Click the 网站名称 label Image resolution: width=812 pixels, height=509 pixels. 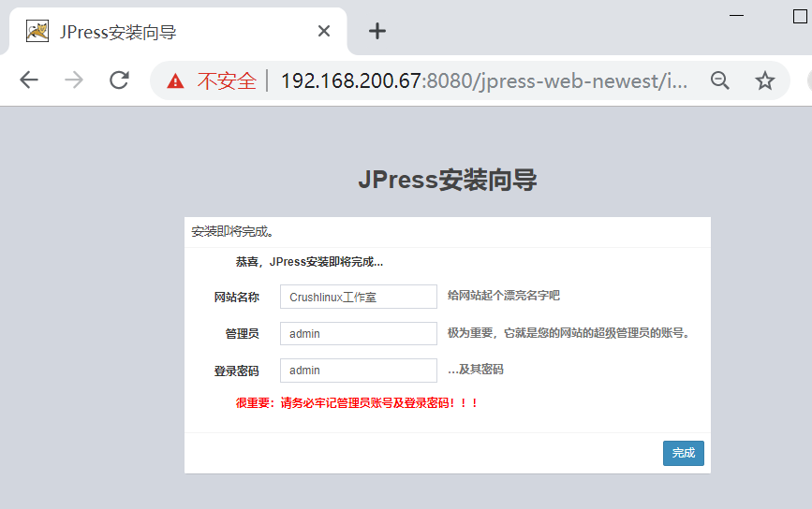click(237, 297)
